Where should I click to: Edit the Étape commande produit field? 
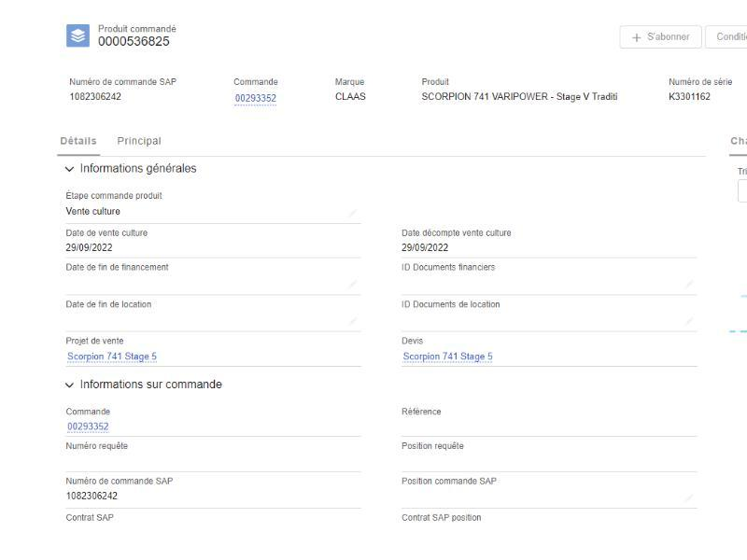(x=352, y=214)
